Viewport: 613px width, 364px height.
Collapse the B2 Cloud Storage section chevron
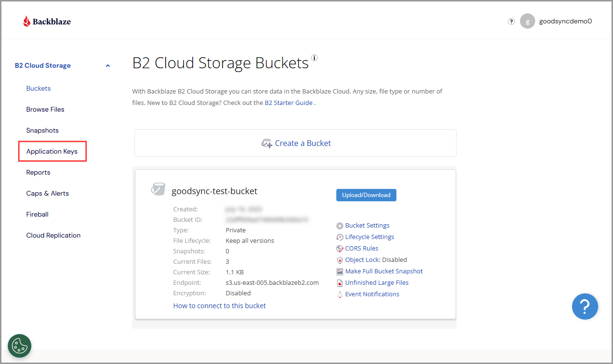(x=108, y=66)
